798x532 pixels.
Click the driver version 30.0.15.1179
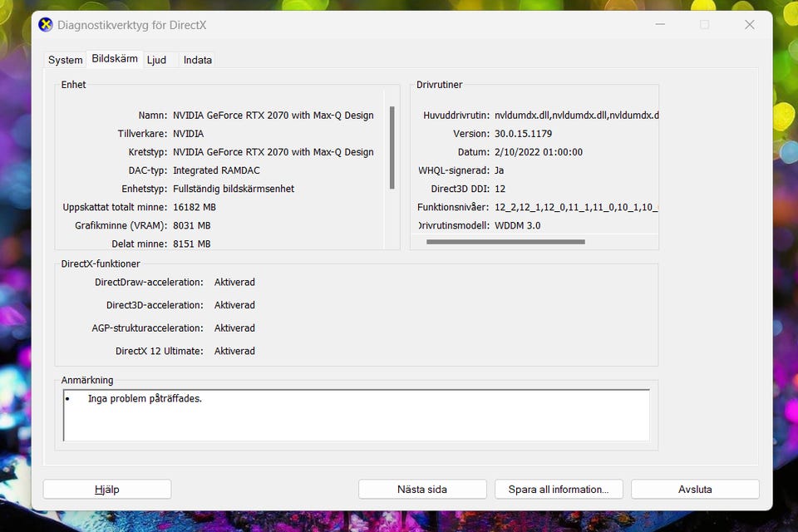(x=523, y=134)
